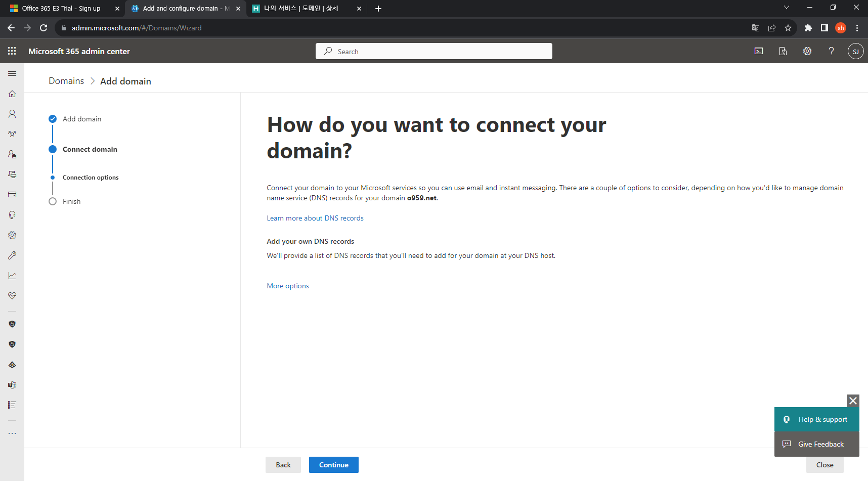868x482 pixels.
Task: Open a new browser tab
Action: [378, 9]
